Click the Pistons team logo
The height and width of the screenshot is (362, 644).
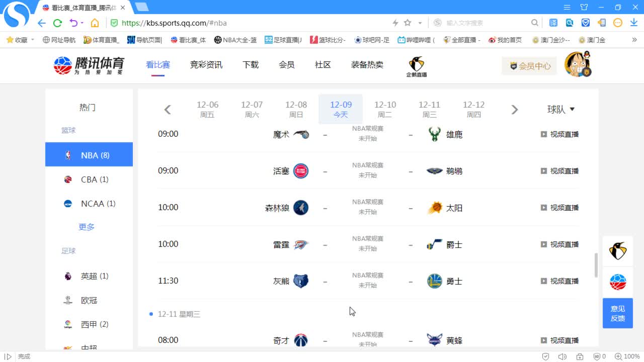(301, 171)
